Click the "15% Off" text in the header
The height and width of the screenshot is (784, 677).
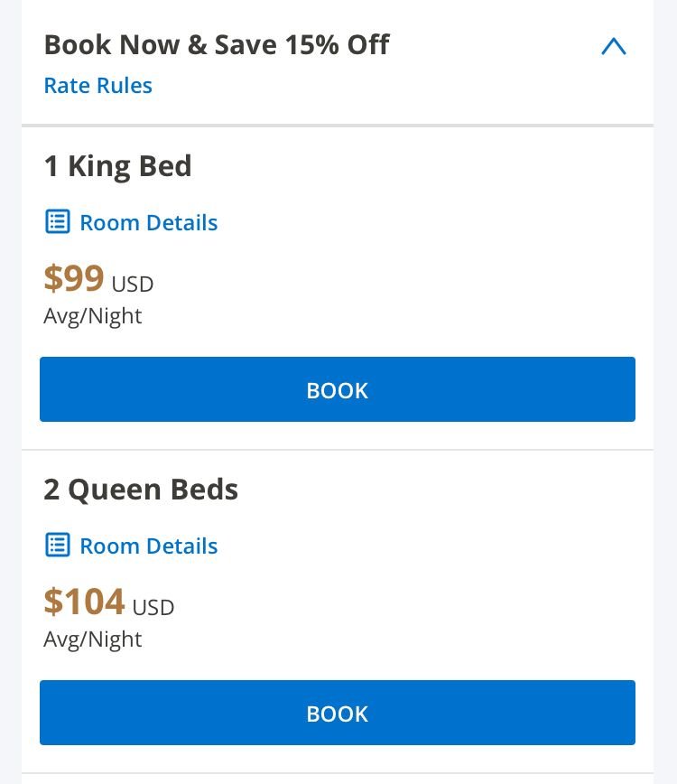[x=337, y=45]
